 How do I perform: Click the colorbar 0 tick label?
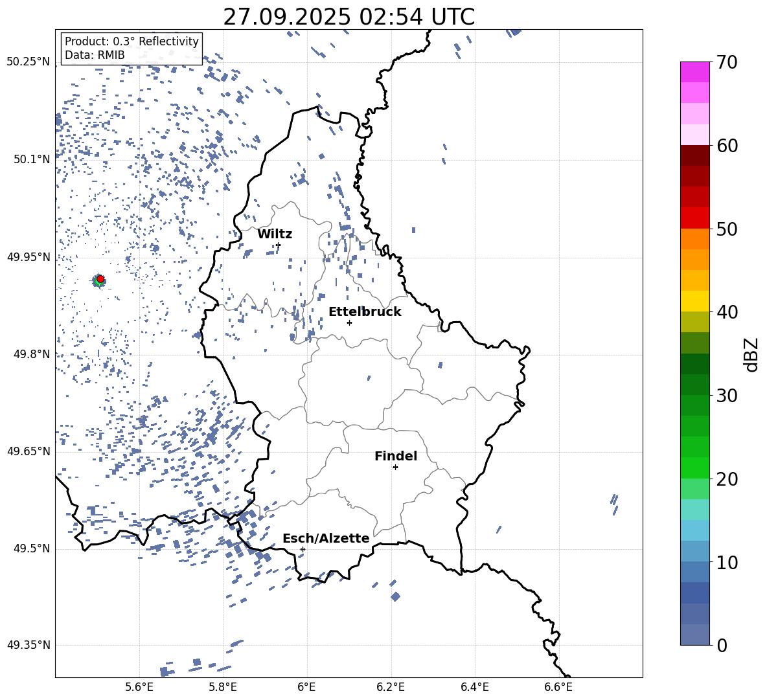click(722, 645)
